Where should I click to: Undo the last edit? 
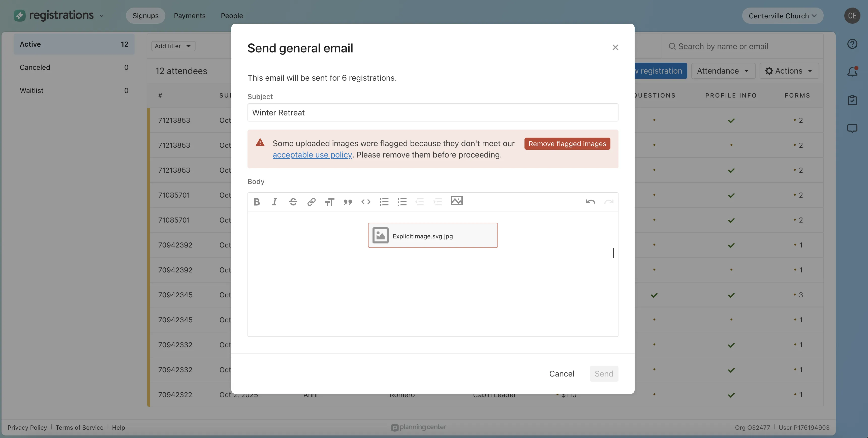591,201
